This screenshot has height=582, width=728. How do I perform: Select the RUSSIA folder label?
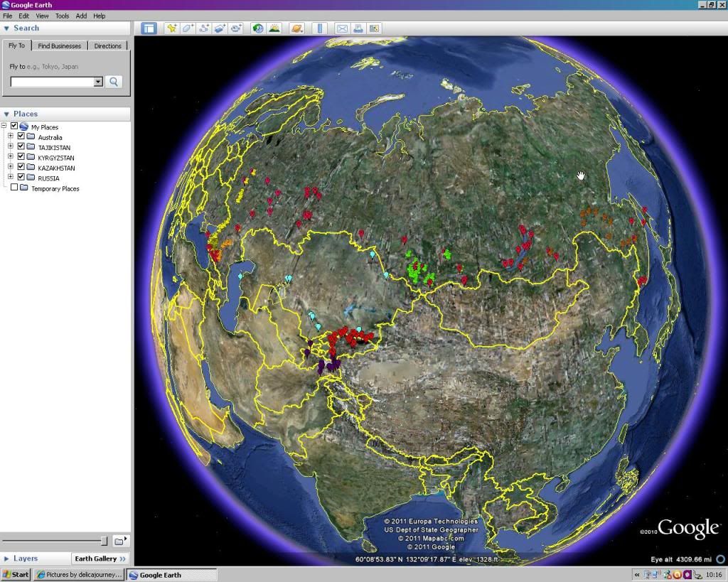[48, 178]
